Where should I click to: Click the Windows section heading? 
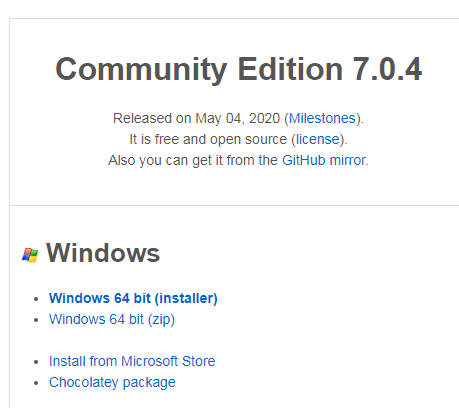(x=103, y=253)
